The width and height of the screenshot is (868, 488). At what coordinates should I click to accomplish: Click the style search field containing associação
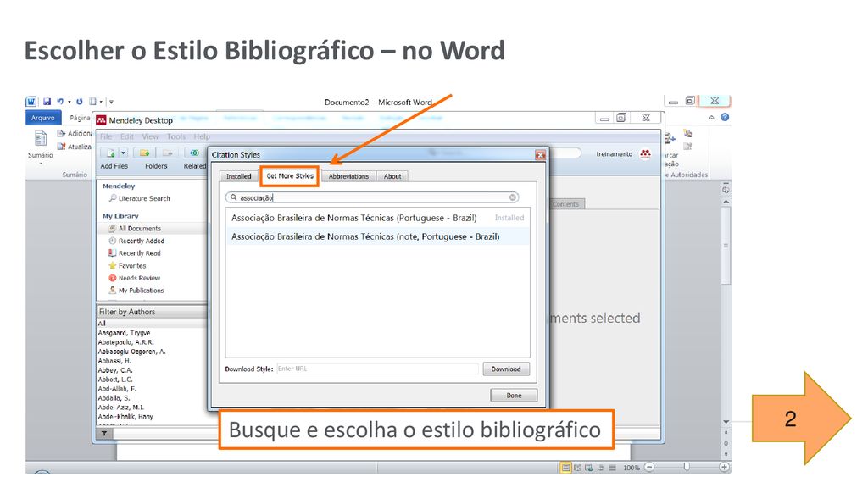(372, 197)
